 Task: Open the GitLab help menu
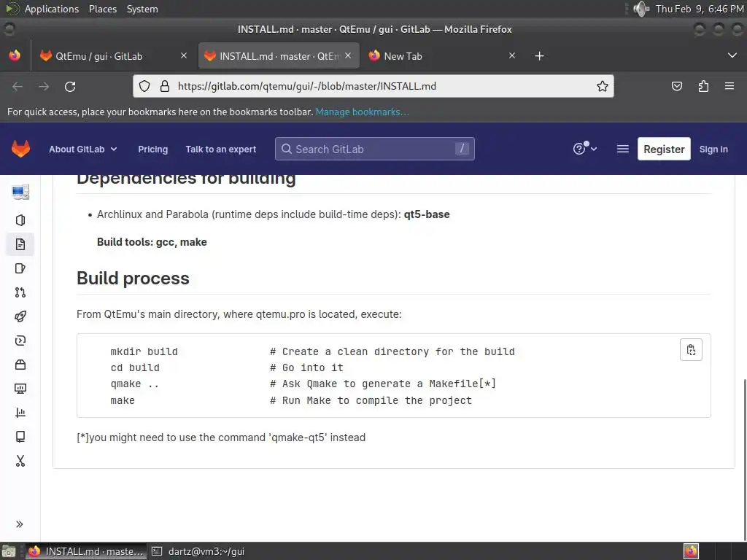point(584,149)
